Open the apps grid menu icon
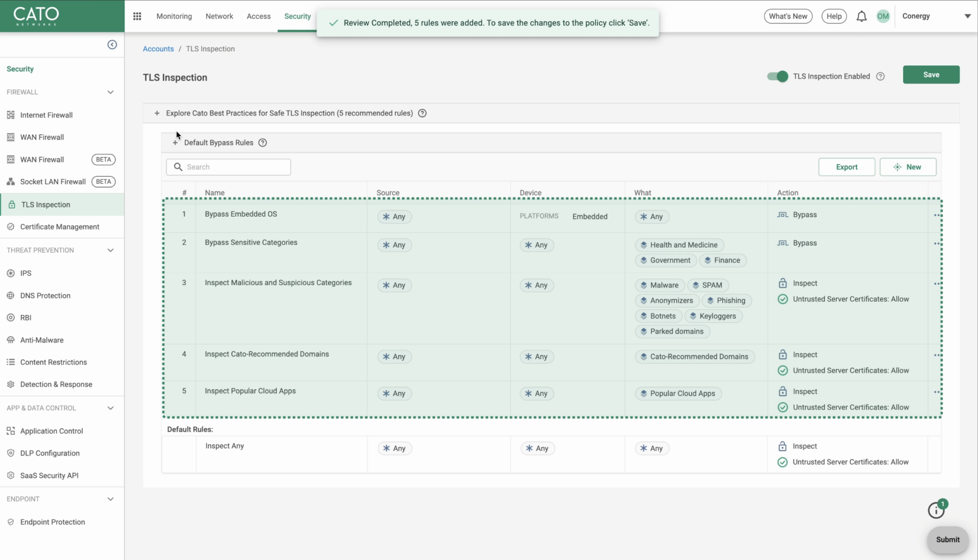Viewport: 978px width, 560px height. coord(137,16)
